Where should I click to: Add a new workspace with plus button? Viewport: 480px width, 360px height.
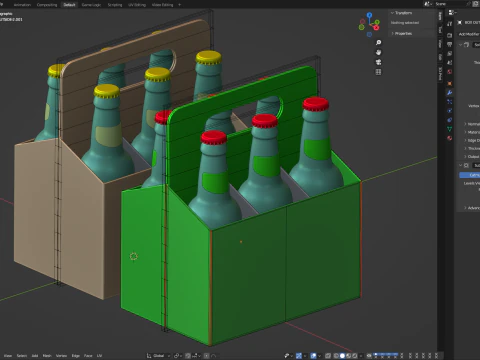(x=179, y=5)
